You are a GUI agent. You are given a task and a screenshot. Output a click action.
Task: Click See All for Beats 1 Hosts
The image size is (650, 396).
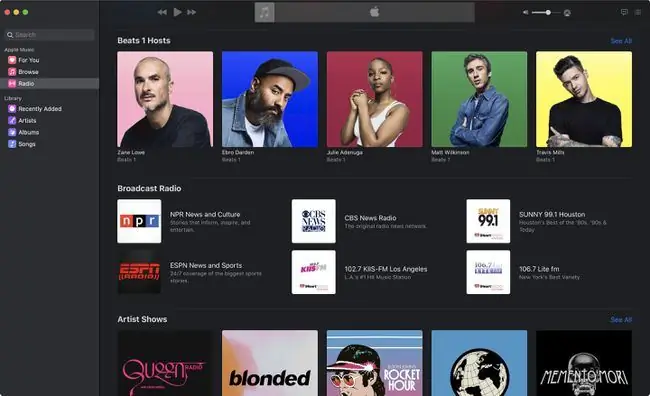coord(621,41)
